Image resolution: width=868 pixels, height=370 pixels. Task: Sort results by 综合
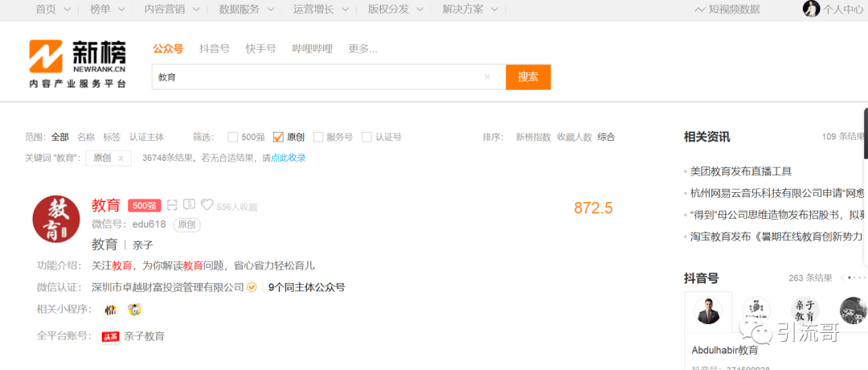(x=606, y=137)
